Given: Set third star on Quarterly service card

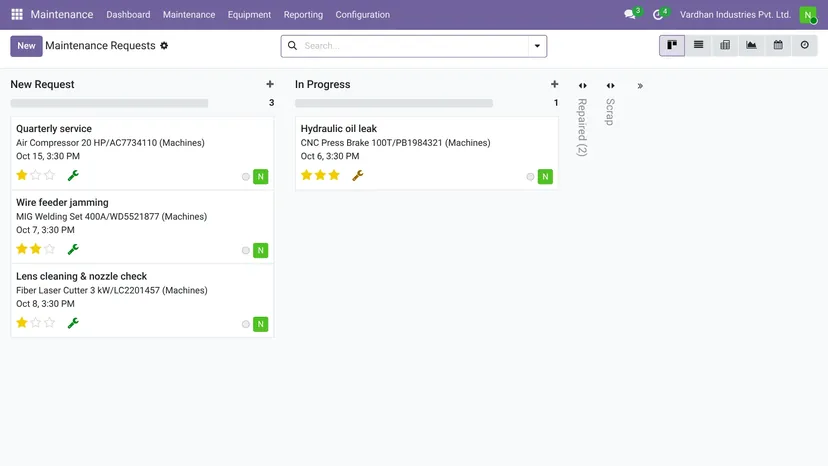Looking at the screenshot, I should coord(50,175).
